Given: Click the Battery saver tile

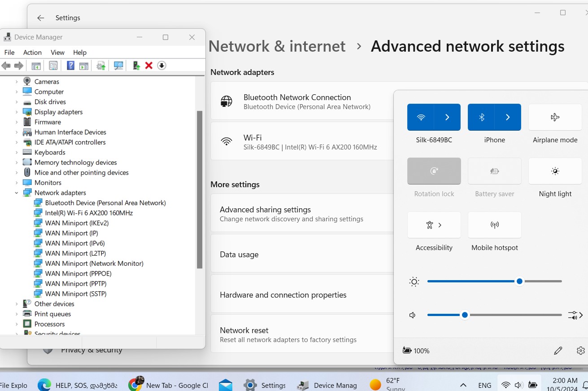Looking at the screenshot, I should click(495, 171).
